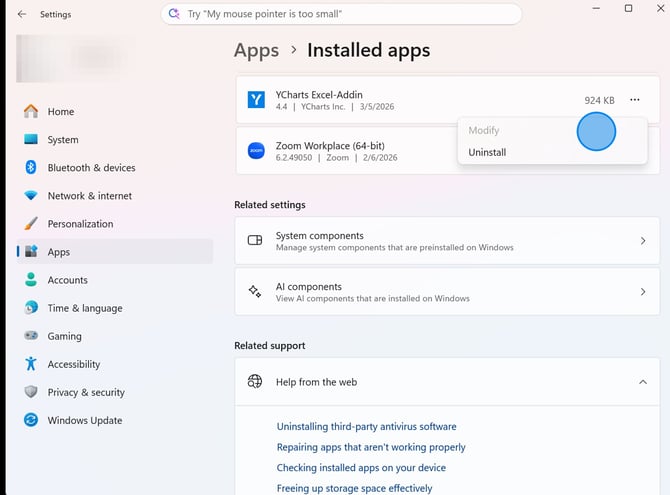Viewport: 670px width, 495px height.
Task: Click the YCharts Excel-Addin app icon
Action: (x=256, y=100)
